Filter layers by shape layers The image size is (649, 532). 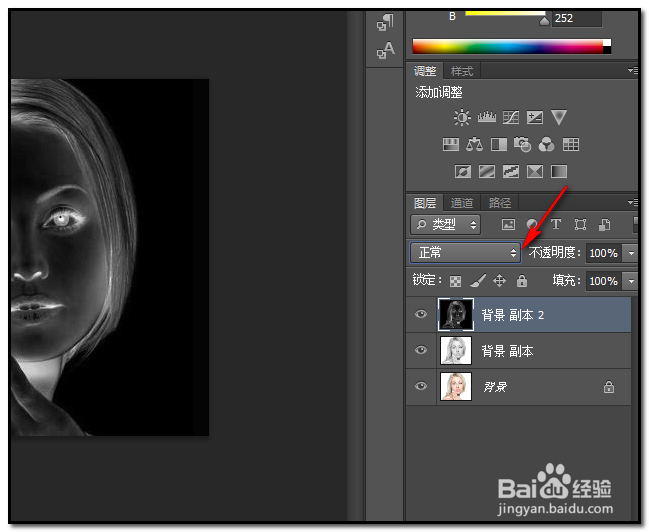[x=580, y=225]
